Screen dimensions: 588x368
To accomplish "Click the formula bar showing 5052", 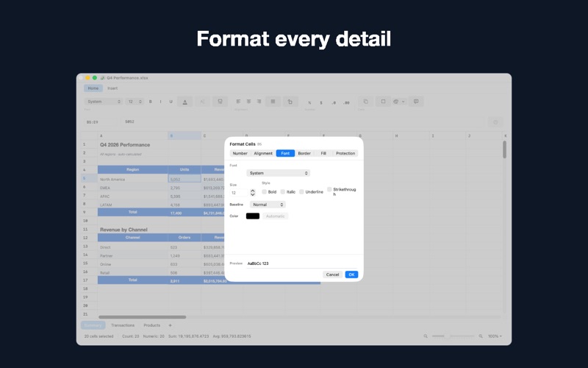I will coord(302,122).
